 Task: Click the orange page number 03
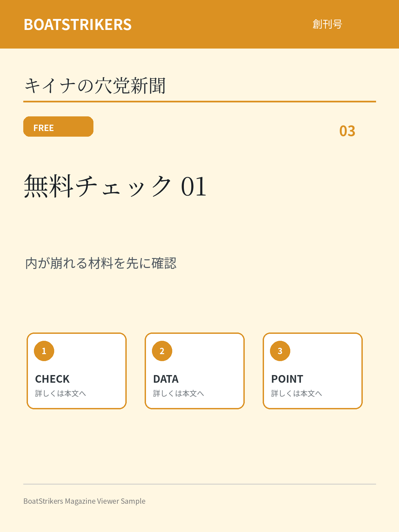(347, 131)
